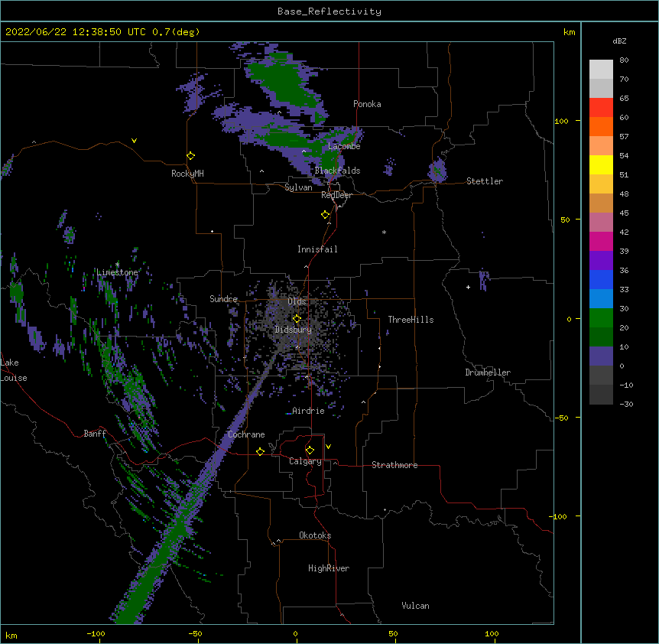The image size is (659, 644).
Task: Click the white plus marker near Drumheller
Action: (468, 287)
